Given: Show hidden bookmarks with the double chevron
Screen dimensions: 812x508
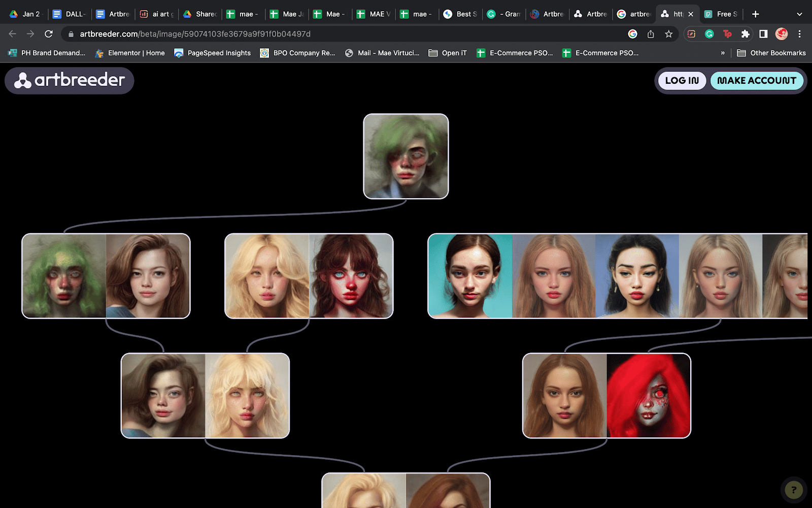Looking at the screenshot, I should 723,53.
